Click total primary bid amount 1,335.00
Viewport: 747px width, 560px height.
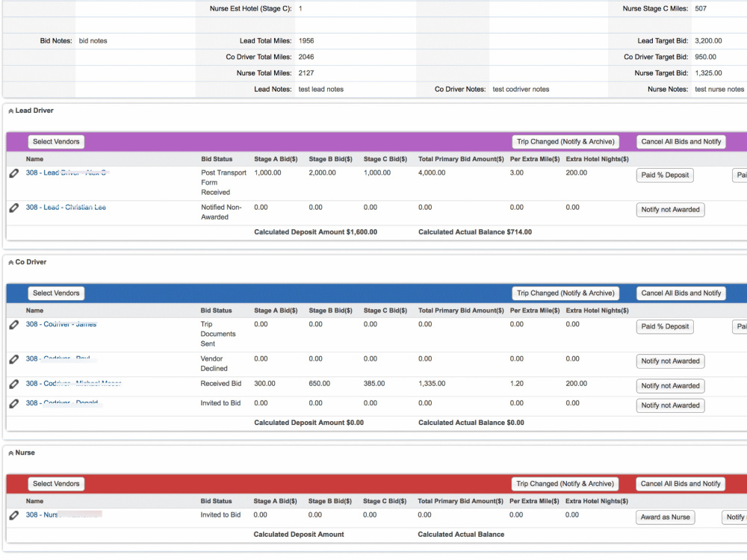(432, 384)
